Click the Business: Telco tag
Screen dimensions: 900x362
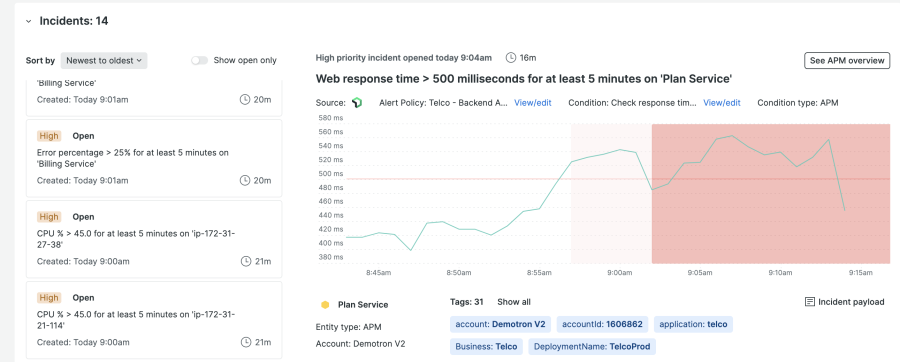486,347
